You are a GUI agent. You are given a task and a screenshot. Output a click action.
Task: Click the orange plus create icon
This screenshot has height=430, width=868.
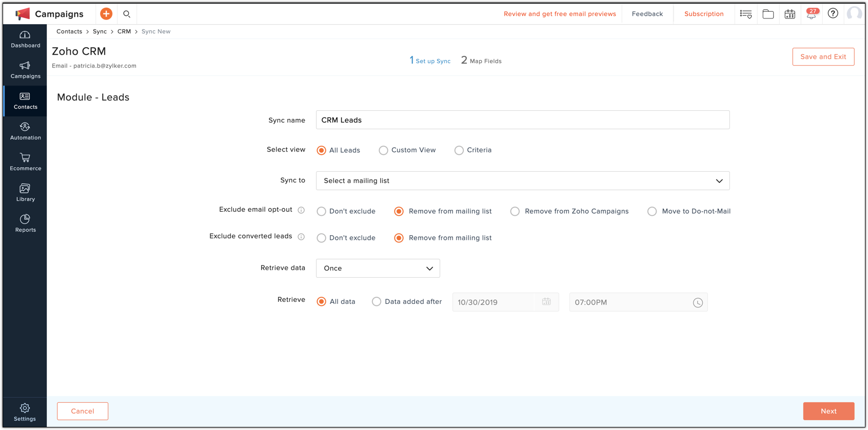[x=106, y=14]
